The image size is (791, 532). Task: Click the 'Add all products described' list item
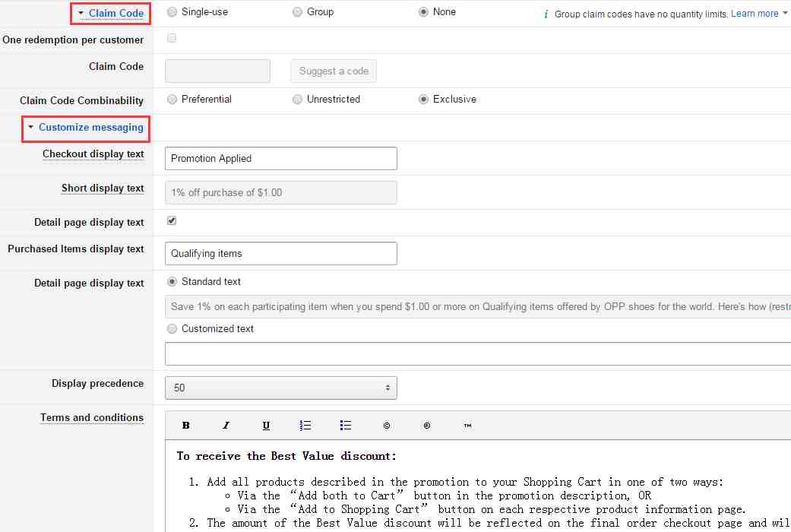coord(464,482)
